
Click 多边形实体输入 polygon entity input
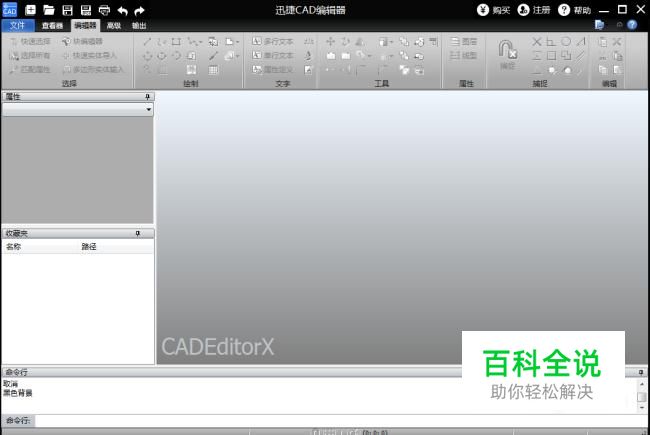[93, 69]
